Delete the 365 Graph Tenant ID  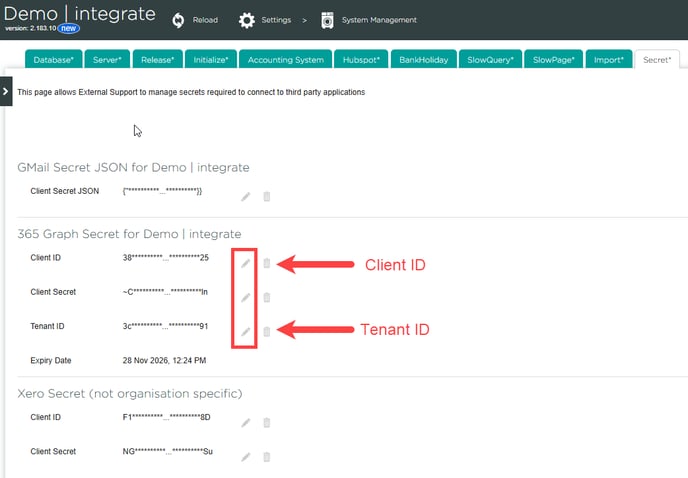coord(266,331)
